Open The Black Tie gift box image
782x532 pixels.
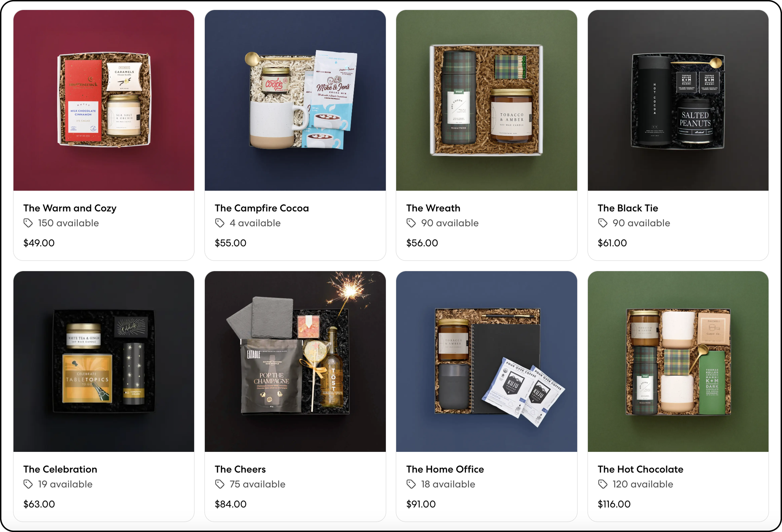(678, 100)
